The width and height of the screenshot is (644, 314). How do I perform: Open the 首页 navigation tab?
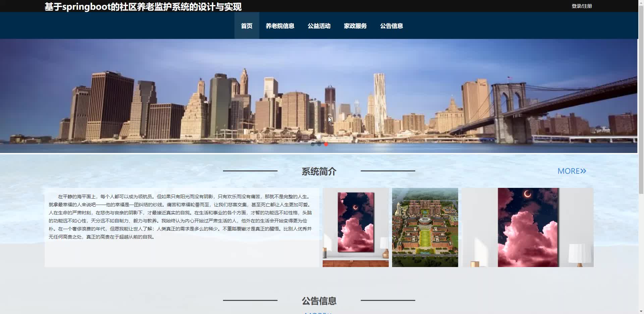tap(247, 26)
